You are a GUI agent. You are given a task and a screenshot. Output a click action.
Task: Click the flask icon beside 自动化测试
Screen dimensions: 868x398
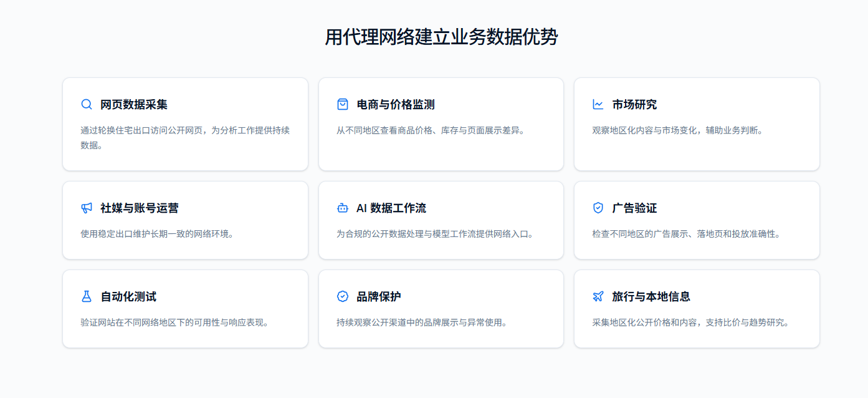pos(87,296)
